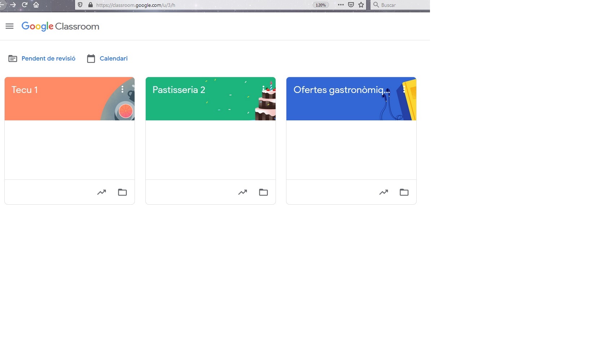
Task: Open Pastisseria 2 gradebook trend icon
Action: [243, 192]
